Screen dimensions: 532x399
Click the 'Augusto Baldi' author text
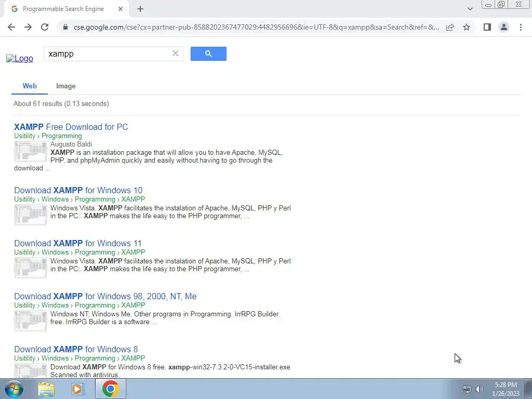(71, 144)
